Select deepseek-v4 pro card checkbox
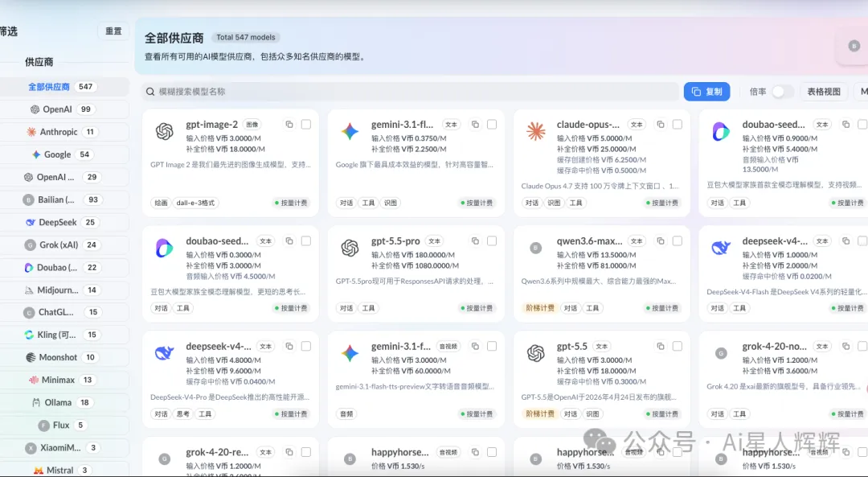 (305, 346)
